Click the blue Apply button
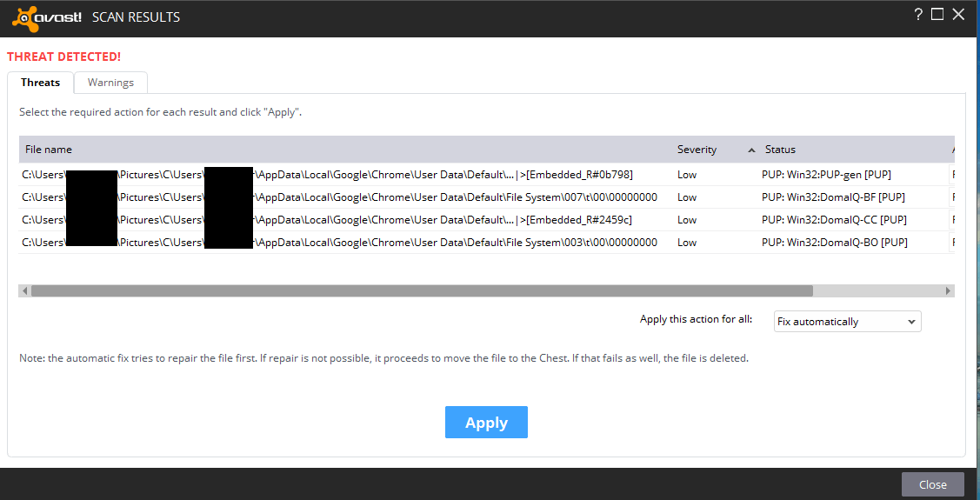 486,423
